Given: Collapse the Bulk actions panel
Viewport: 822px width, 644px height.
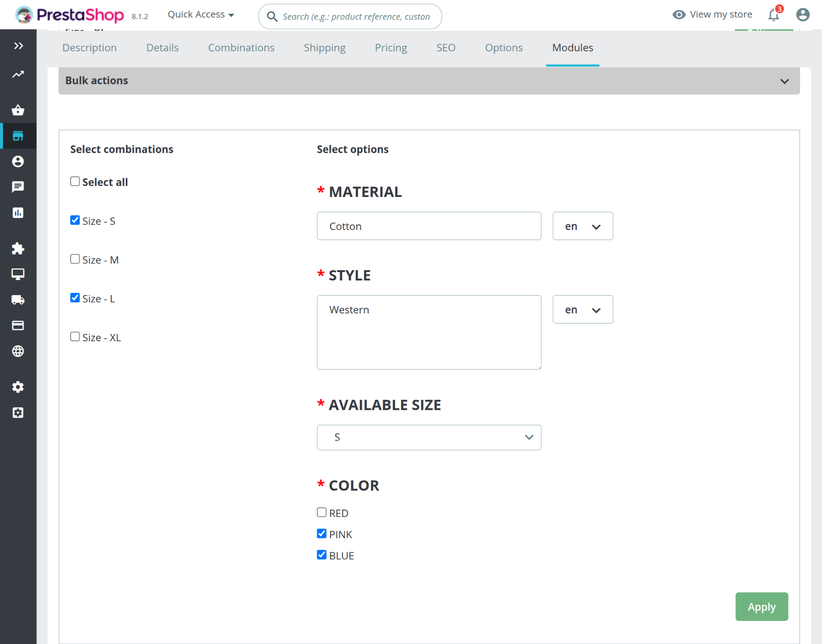Looking at the screenshot, I should (784, 81).
